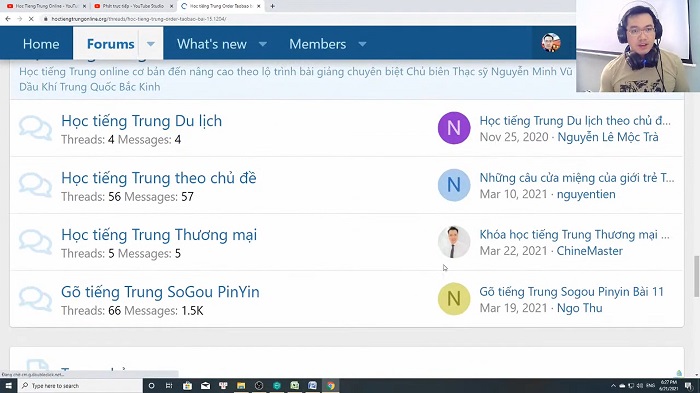The height and width of the screenshot is (393, 700).
Task: Open latest thread Những câu cửa miệng của giới trẻ
Action: point(577,178)
